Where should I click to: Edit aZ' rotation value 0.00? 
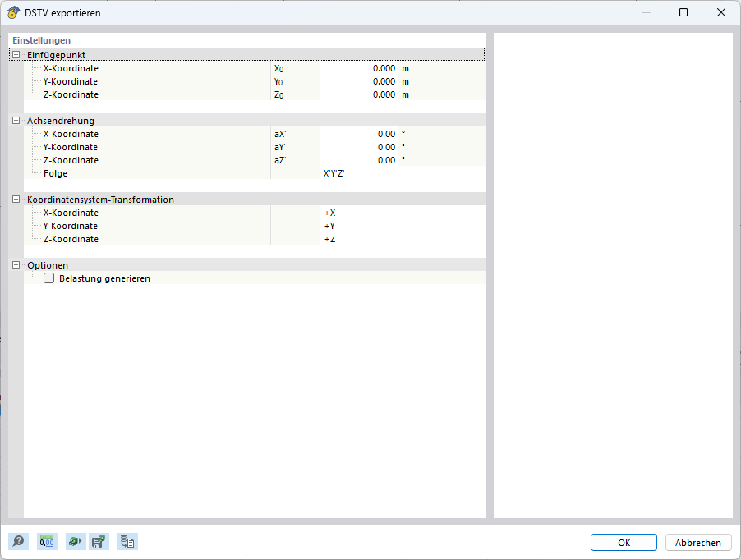[359, 160]
